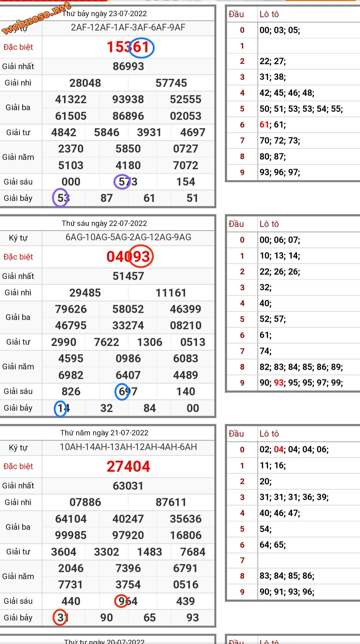Select sixth prize number 154
This screenshot has width=360, height=644.
click(185, 182)
